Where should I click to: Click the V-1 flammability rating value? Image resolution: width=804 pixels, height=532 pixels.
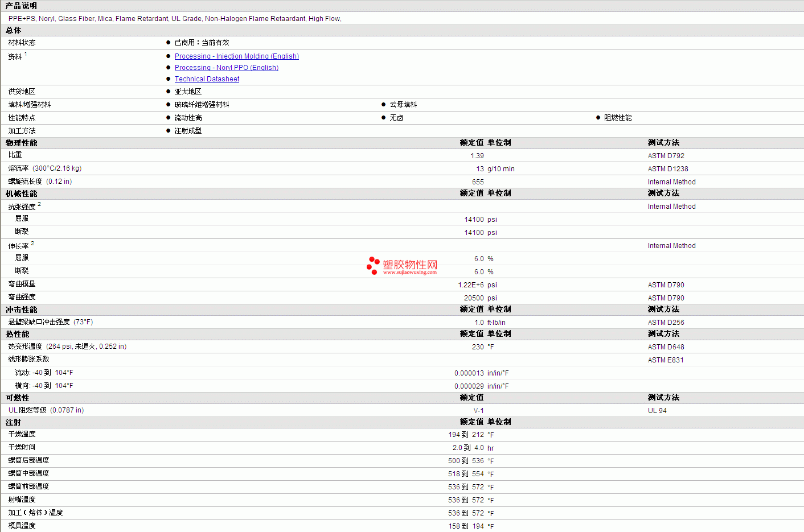point(478,411)
